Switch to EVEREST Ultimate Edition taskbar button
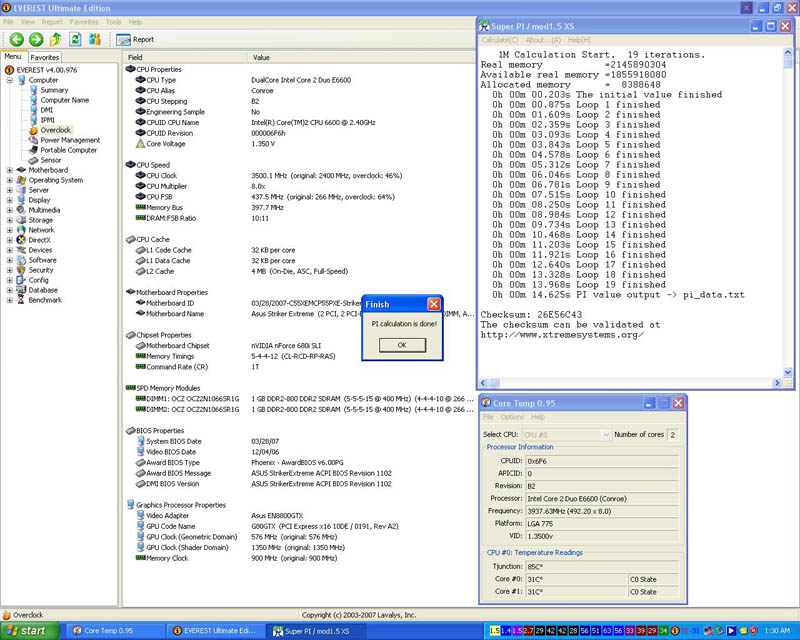The height and width of the screenshot is (640, 800). tap(217, 631)
